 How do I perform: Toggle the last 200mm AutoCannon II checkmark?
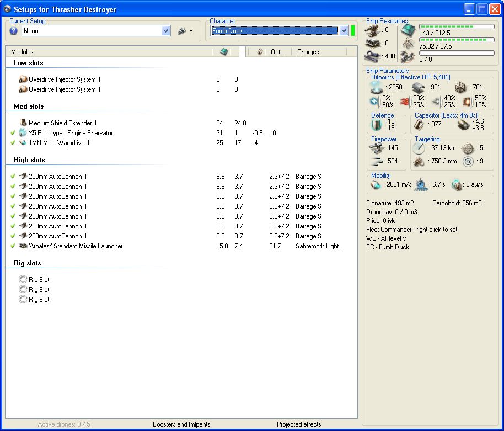point(13,236)
